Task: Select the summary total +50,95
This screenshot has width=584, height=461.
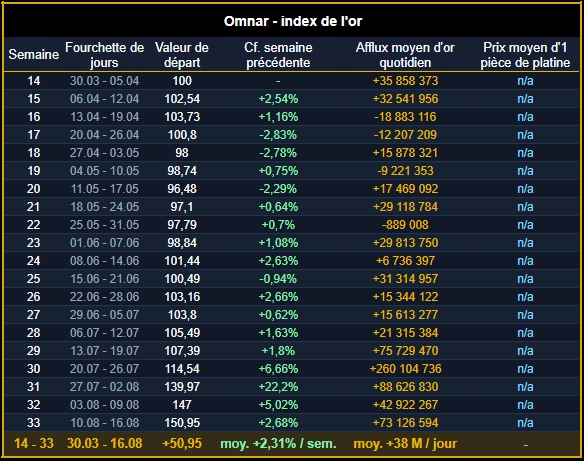Action: pyautogui.click(x=182, y=443)
